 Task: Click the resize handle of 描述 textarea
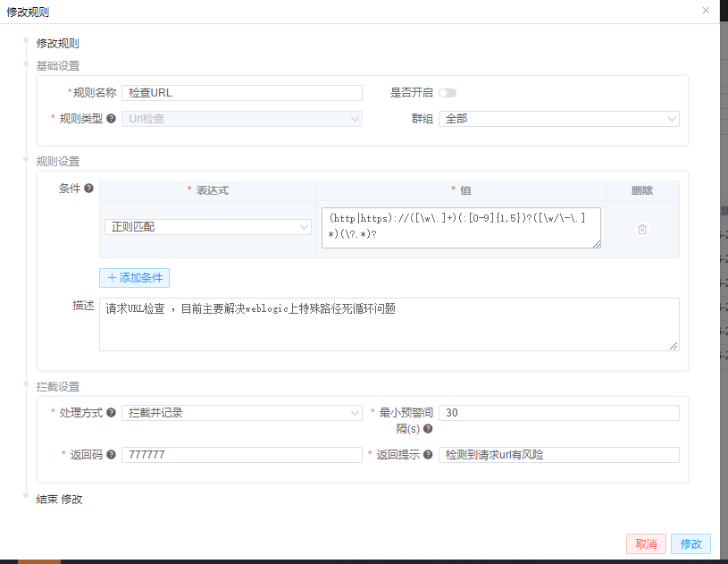click(x=674, y=346)
